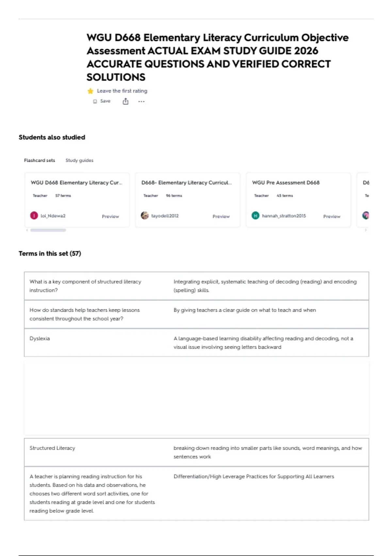Click the left carousel arrow
This screenshot has height=556, width=392.
click(x=27, y=230)
